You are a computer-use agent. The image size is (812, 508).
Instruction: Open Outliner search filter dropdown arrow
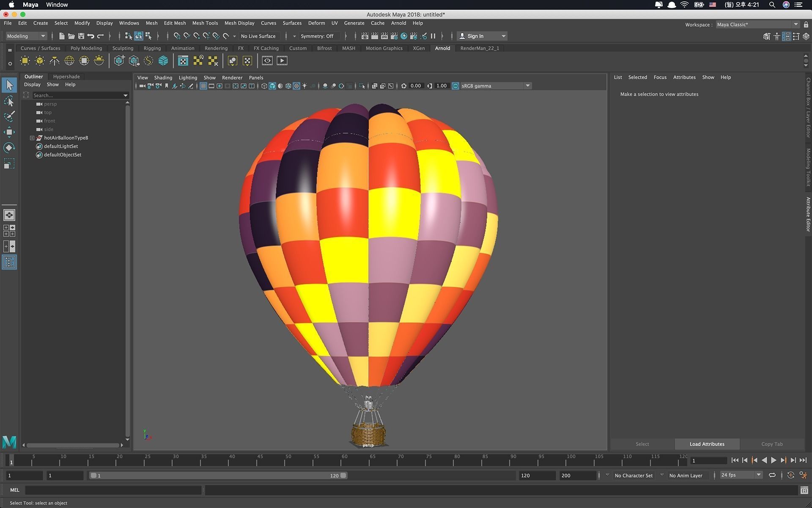point(126,95)
